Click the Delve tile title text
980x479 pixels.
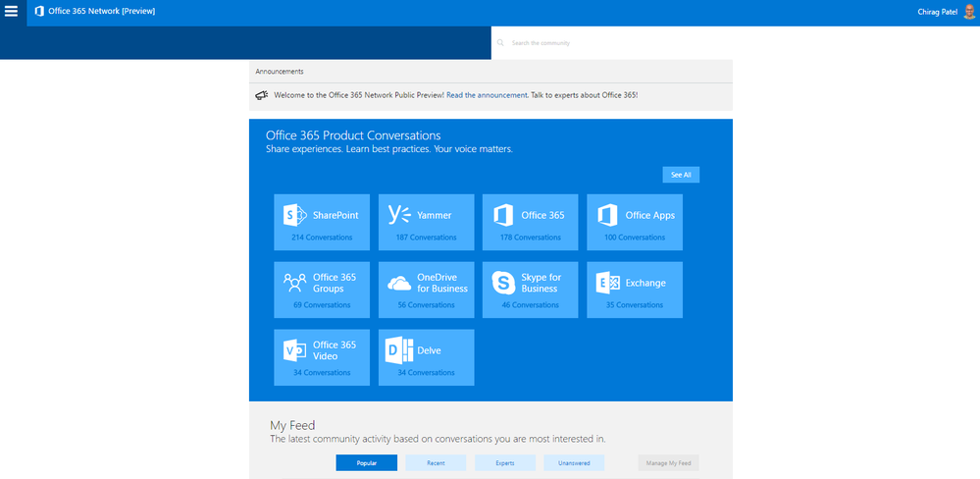[429, 350]
